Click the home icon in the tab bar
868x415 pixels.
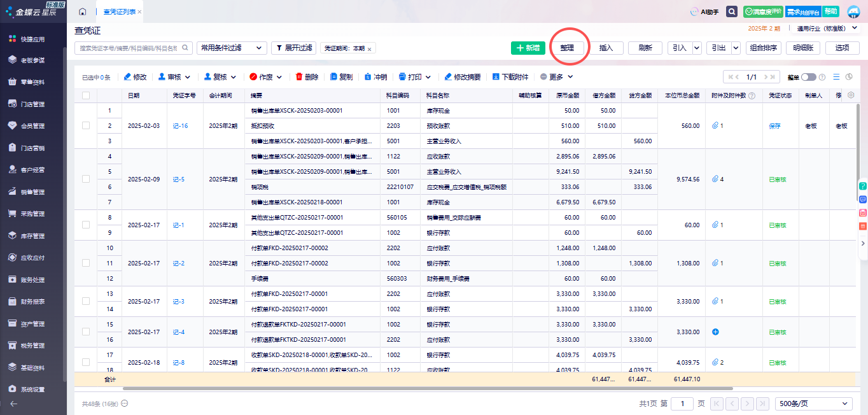click(x=83, y=12)
